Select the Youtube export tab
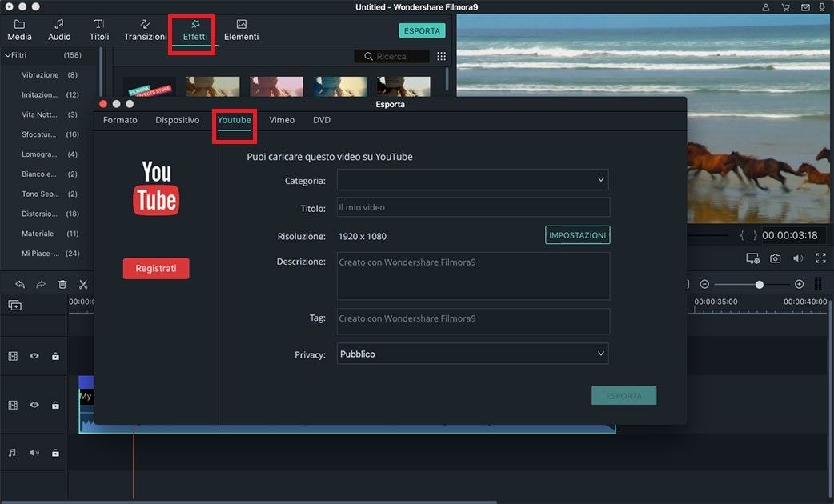Screen dimensions: 834x504 pyautogui.click(x=234, y=120)
